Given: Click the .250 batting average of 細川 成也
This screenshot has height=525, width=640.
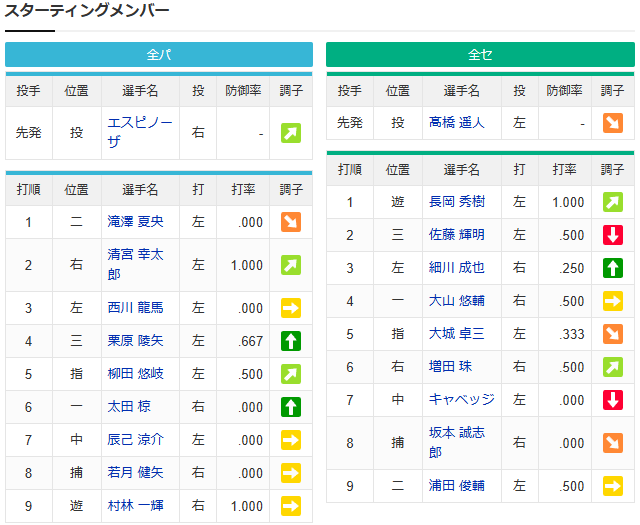Looking at the screenshot, I should pos(572,269).
